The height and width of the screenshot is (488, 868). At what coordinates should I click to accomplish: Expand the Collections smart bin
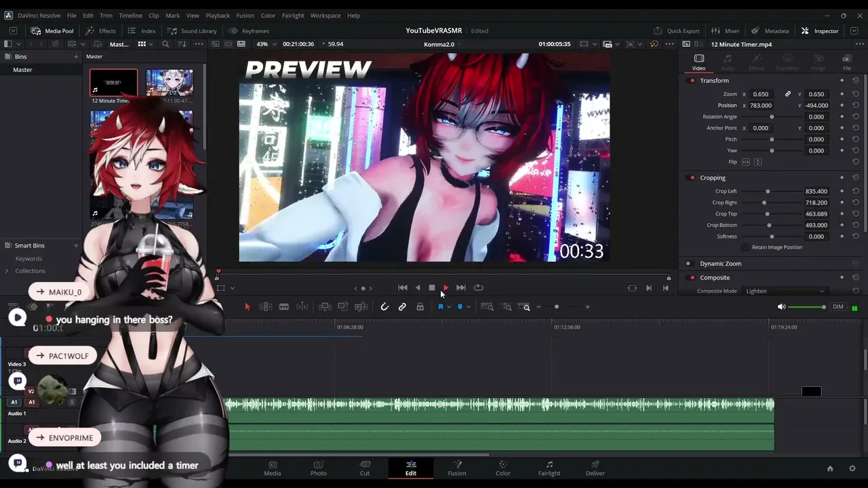(x=7, y=271)
